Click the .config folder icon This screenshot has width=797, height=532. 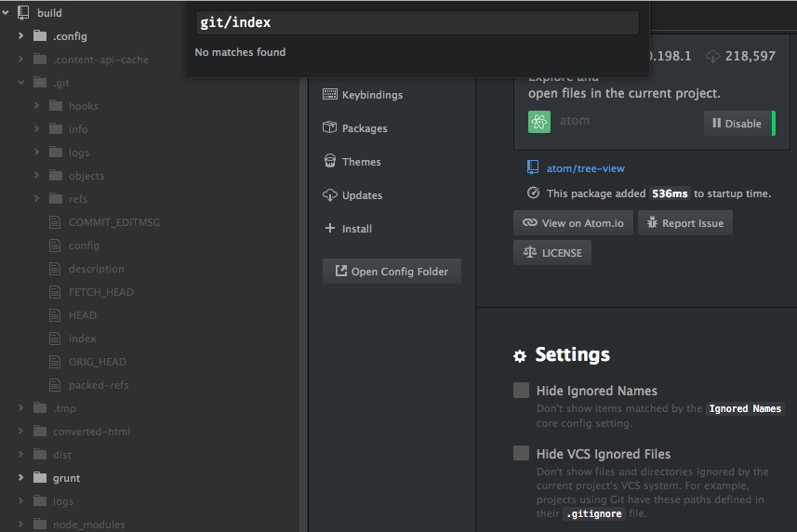[x=40, y=35]
